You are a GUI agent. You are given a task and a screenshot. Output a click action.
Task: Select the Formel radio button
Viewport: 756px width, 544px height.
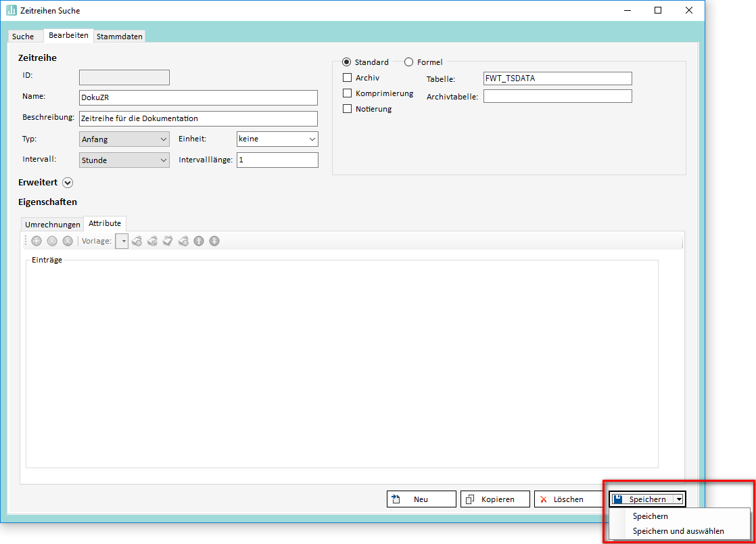tap(408, 62)
